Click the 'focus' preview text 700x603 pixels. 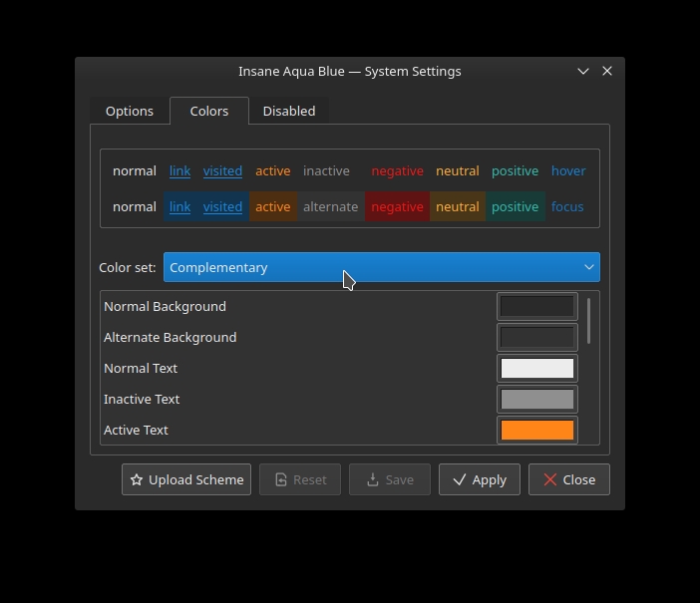click(x=567, y=206)
